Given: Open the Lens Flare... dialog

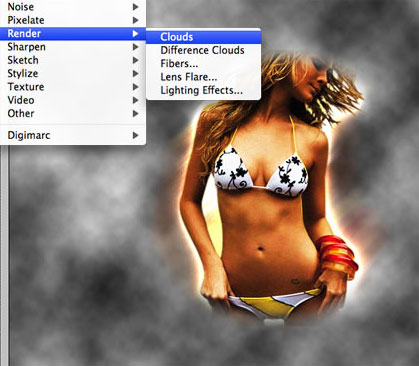Looking at the screenshot, I should pyautogui.click(x=203, y=77).
